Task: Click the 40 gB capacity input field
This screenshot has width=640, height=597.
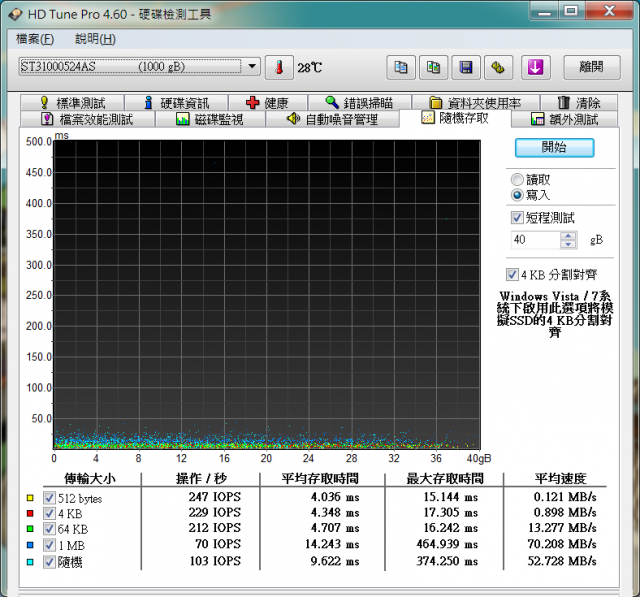Action: coord(535,240)
